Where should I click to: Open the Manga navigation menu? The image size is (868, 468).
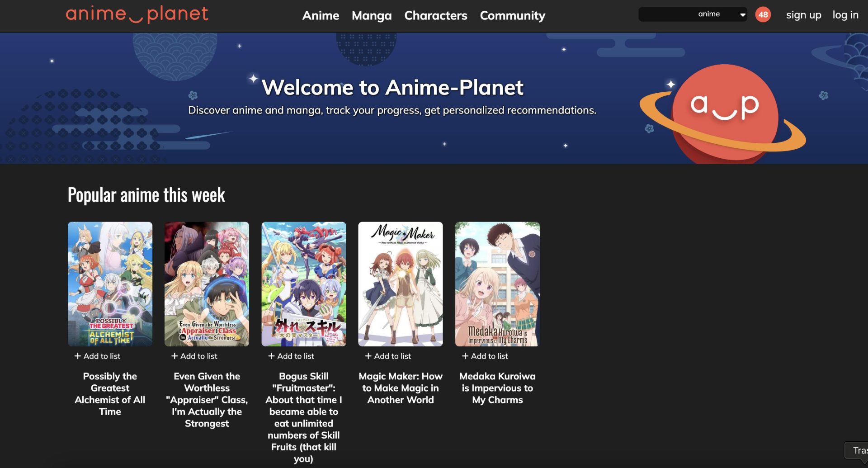click(372, 15)
